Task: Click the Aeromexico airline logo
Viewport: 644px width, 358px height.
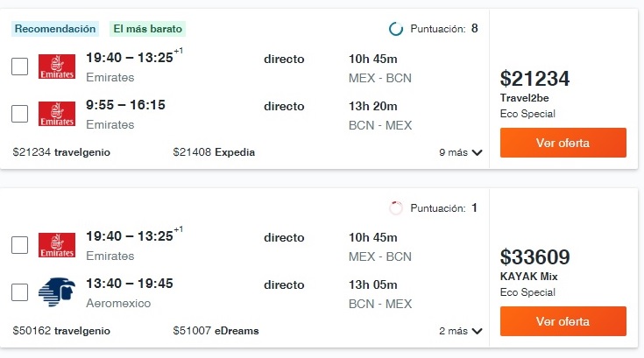Action: (x=58, y=292)
